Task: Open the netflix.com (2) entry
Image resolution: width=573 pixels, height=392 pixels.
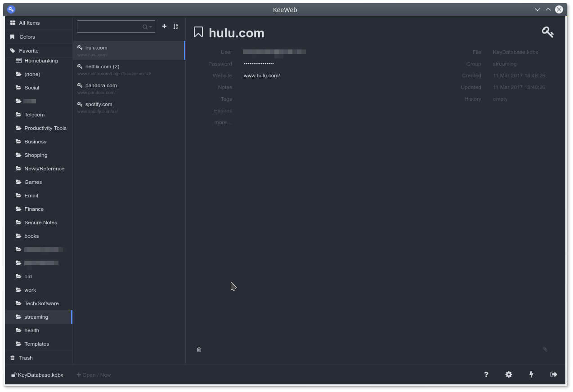Action: [x=129, y=69]
